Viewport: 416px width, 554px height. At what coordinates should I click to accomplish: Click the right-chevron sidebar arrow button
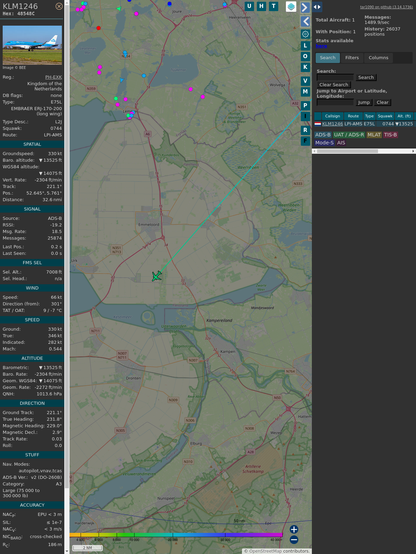pos(305,7)
